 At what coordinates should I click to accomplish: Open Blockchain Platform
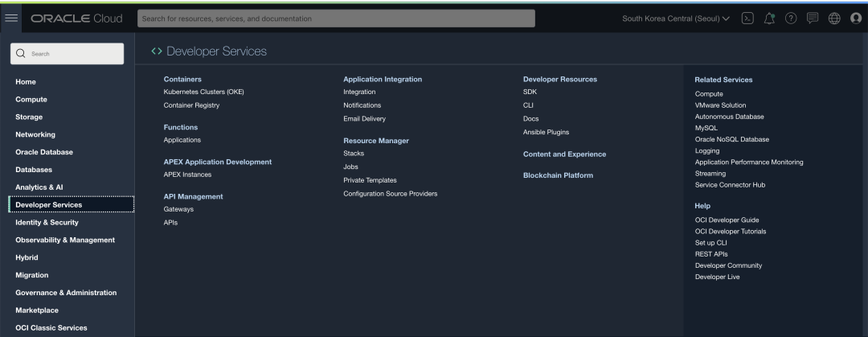point(558,175)
